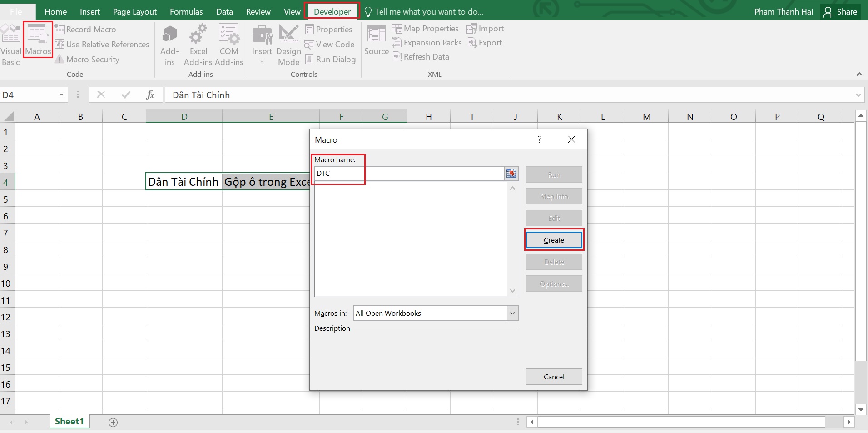Click the range picker icon beside Macro name
This screenshot has height=433, width=868.
pyautogui.click(x=511, y=174)
